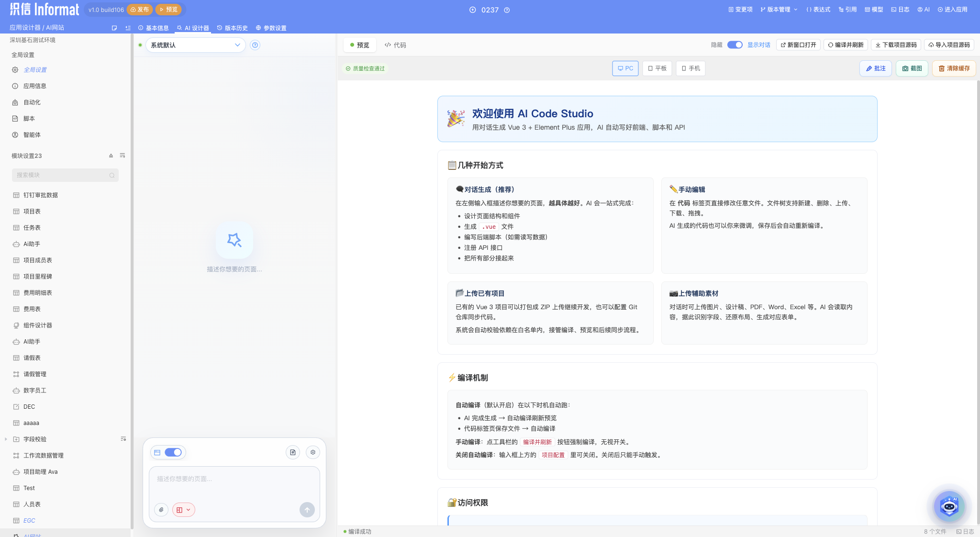Open the floating AI robot assistant

[x=949, y=506]
